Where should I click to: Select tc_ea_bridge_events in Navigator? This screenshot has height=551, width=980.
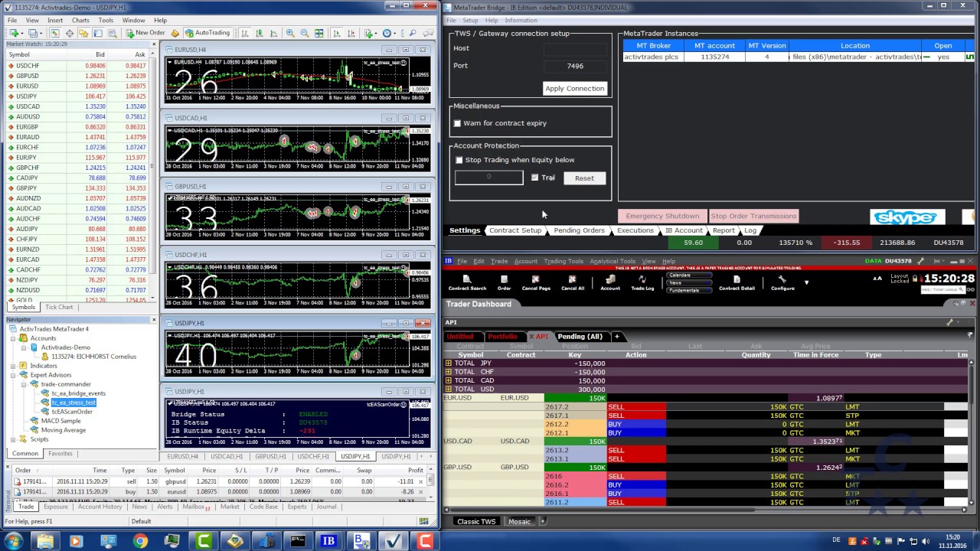point(79,393)
